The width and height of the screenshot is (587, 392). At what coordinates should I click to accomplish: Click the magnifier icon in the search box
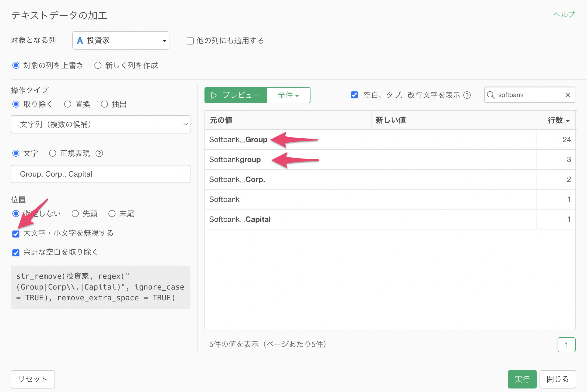click(491, 95)
